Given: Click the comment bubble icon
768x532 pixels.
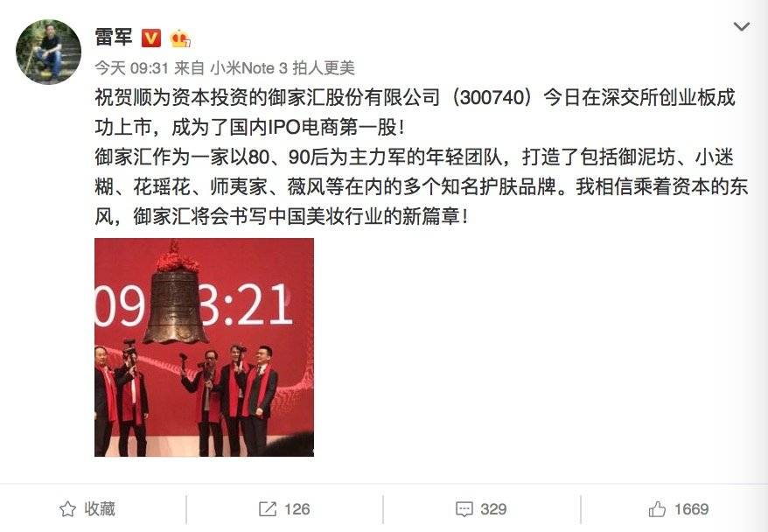Looking at the screenshot, I should [464, 509].
